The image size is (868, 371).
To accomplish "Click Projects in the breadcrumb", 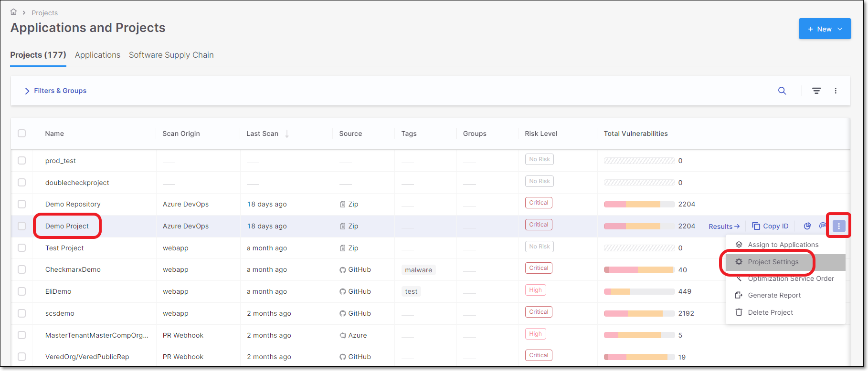I will pyautogui.click(x=45, y=13).
